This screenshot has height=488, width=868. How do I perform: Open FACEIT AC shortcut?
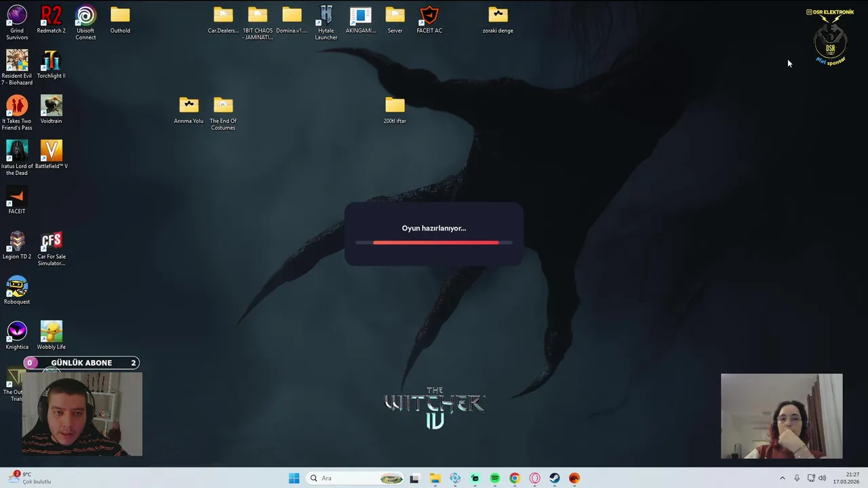tap(429, 20)
